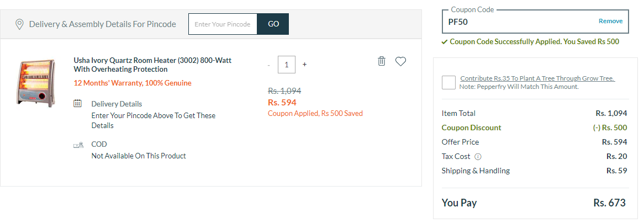Click the location pin icon
644x223 pixels.
[19, 24]
